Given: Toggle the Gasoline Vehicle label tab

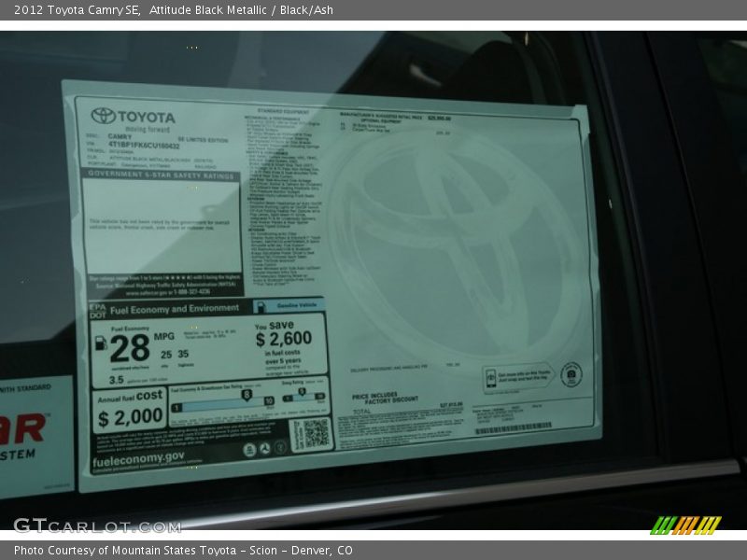Looking at the screenshot, I should click(x=295, y=304).
